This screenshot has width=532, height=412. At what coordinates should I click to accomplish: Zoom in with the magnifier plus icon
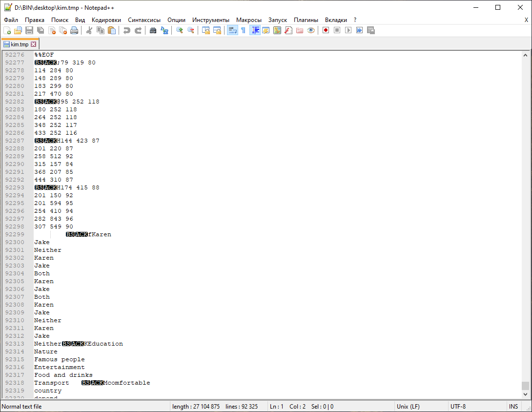point(180,31)
